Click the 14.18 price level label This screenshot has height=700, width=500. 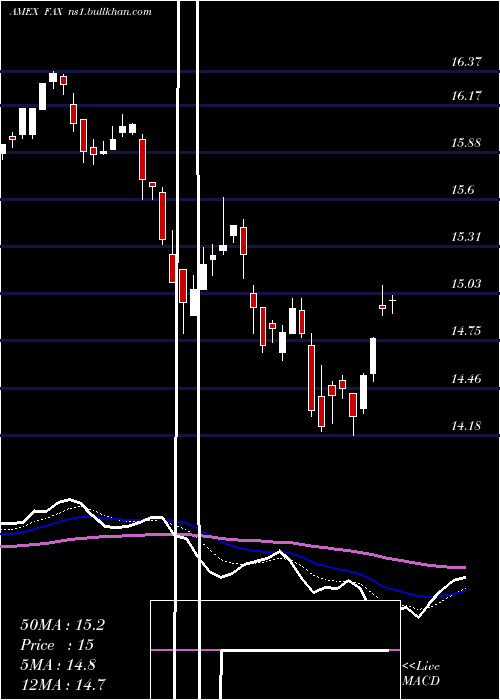click(466, 426)
